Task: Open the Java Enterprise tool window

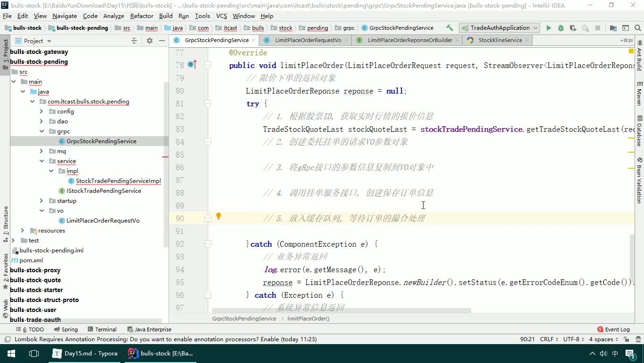Action: tap(149, 329)
